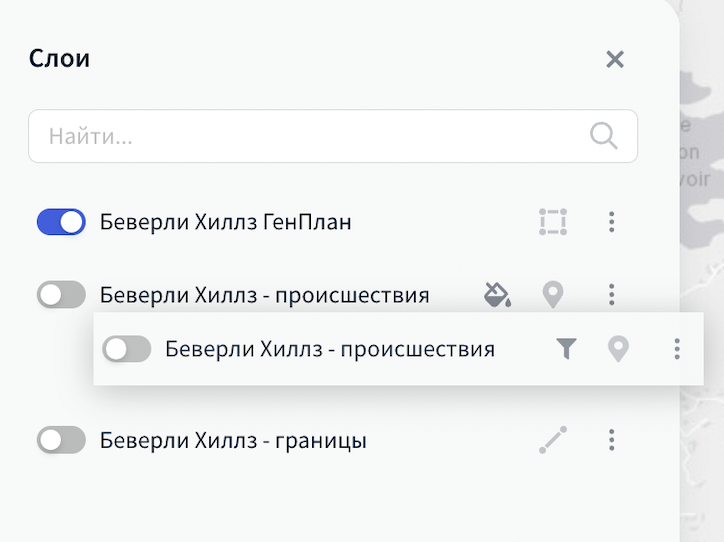Toggle the происшествия layer in the paint bucket row

61,295
